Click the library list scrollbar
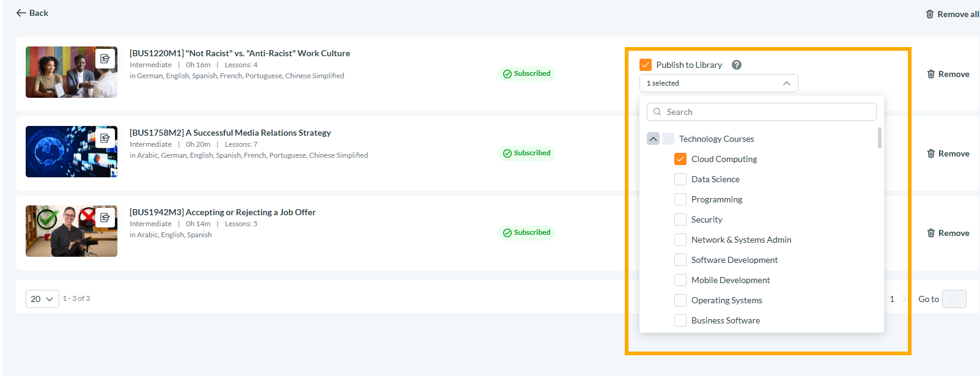 [x=880, y=138]
